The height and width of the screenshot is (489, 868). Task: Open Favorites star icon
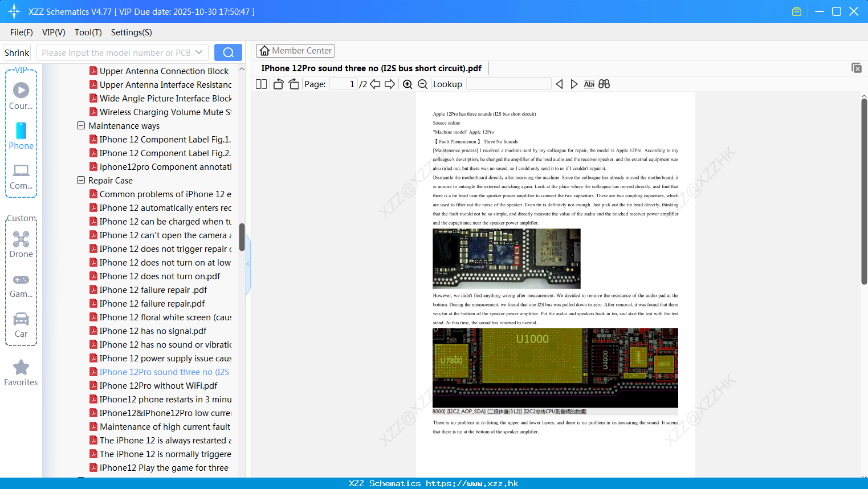(x=21, y=373)
